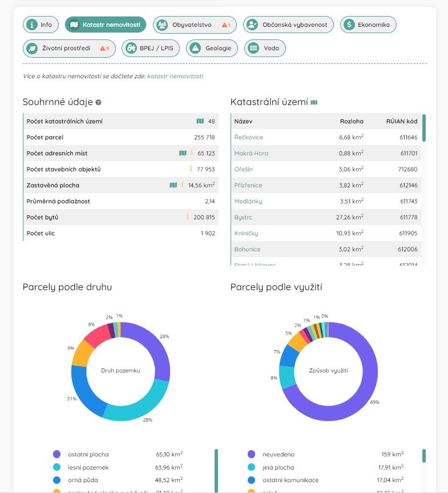The height and width of the screenshot is (493, 448).
Task: Click RÚIAN code 611778 for Bystrc
Action: point(409,217)
